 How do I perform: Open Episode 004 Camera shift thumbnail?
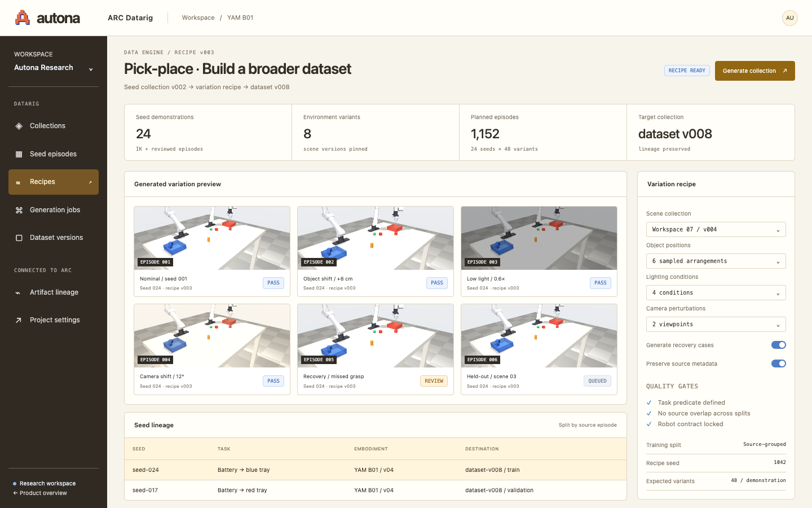(x=212, y=336)
